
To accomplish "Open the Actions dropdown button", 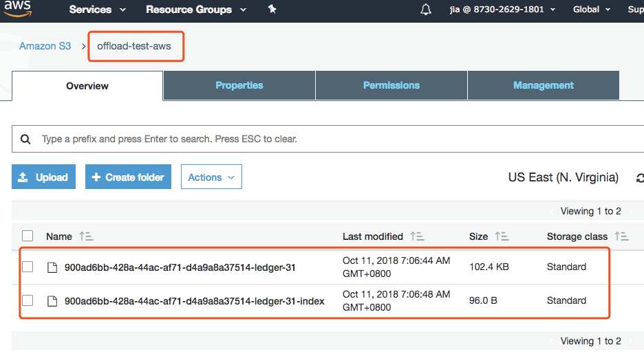I will click(x=211, y=177).
